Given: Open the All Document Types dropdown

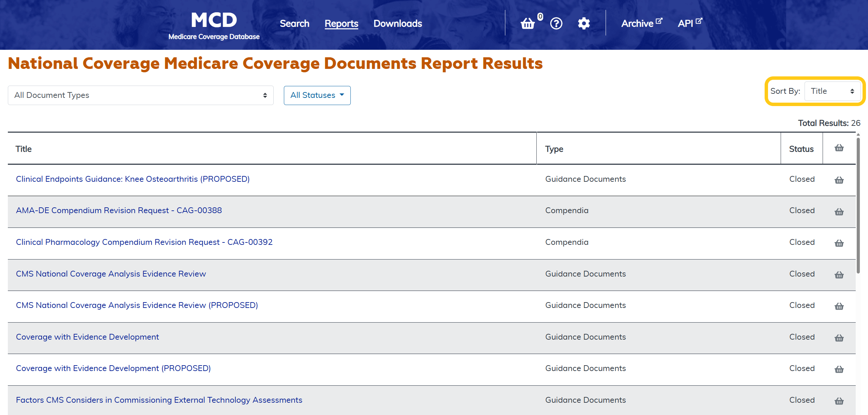Looking at the screenshot, I should click(141, 95).
